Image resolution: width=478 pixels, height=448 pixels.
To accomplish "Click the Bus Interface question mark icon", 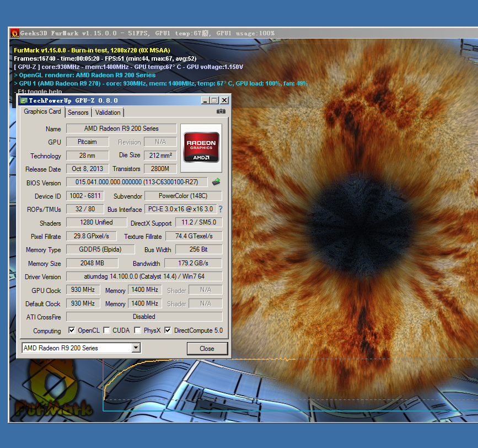I will 221,209.
